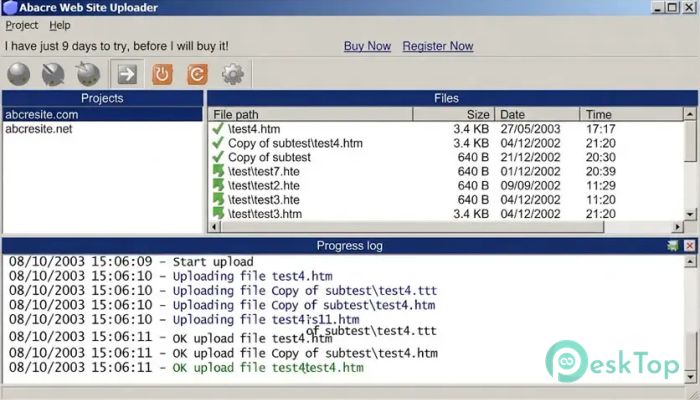Click the orange power stop icon

click(x=162, y=74)
